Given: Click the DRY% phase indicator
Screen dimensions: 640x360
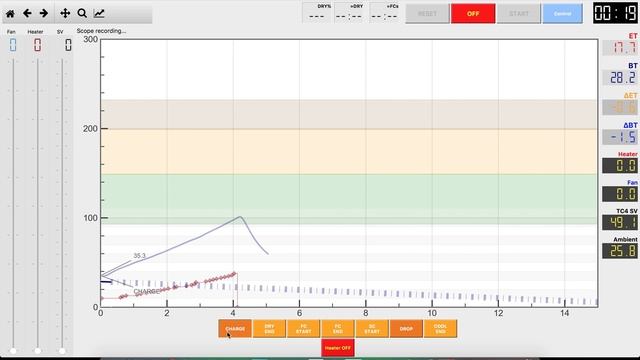Looking at the screenshot, I should pos(317,13).
